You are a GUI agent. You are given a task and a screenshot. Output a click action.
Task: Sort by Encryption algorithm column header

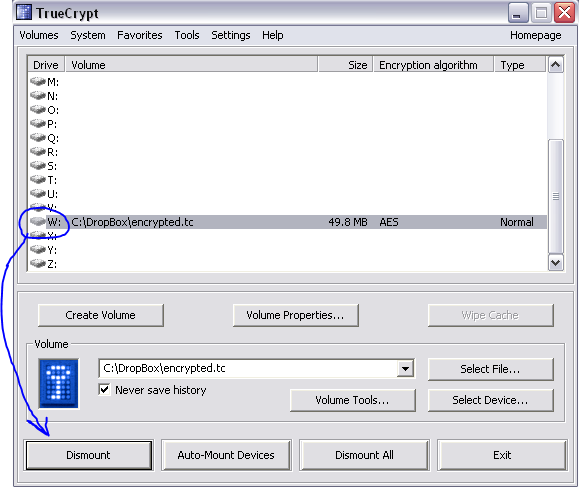click(x=434, y=65)
